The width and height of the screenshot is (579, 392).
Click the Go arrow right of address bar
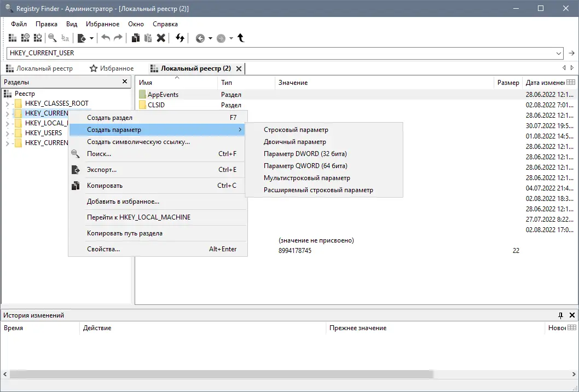click(572, 53)
